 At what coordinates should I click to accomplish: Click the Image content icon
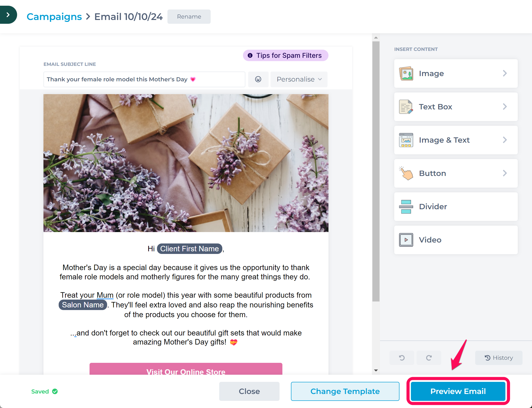tap(406, 73)
